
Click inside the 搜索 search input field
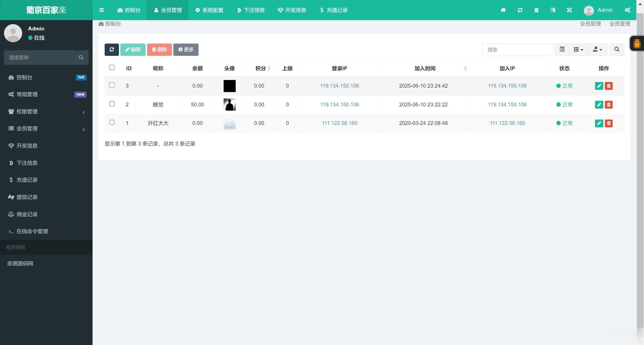click(517, 50)
